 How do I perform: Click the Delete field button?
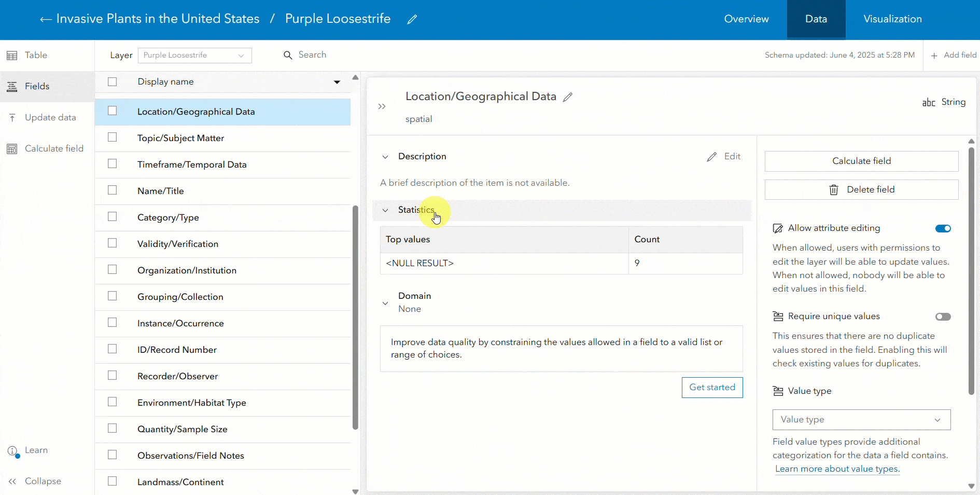(x=861, y=190)
